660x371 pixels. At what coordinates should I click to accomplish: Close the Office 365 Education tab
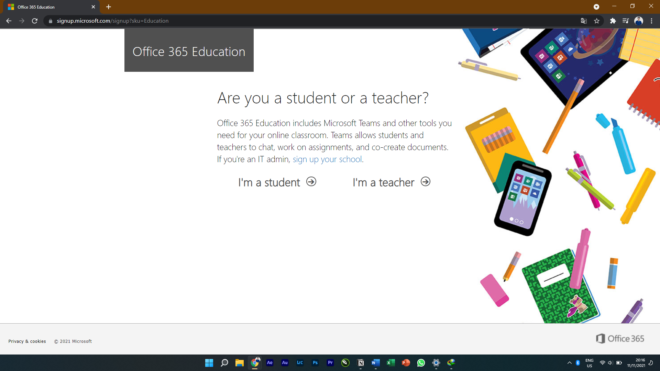click(x=93, y=7)
